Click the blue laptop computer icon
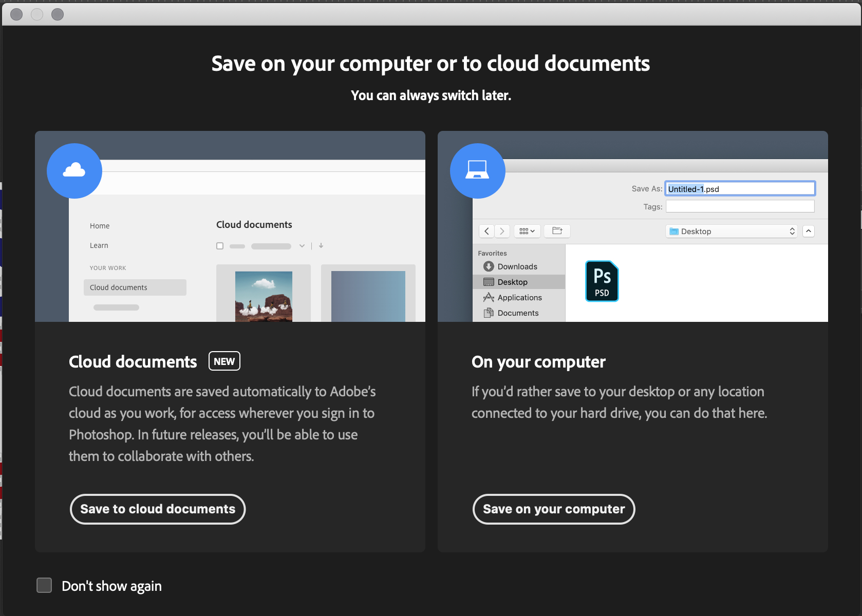Image resolution: width=862 pixels, height=616 pixels. 477,170
